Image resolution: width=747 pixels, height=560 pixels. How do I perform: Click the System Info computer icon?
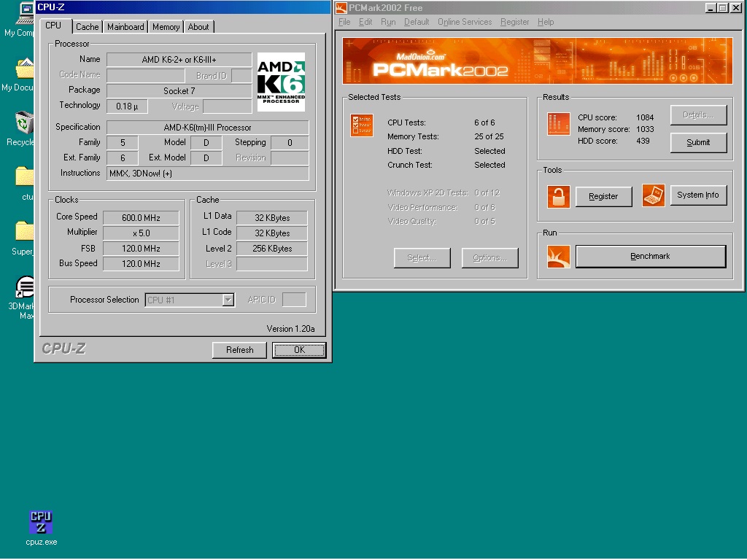653,195
